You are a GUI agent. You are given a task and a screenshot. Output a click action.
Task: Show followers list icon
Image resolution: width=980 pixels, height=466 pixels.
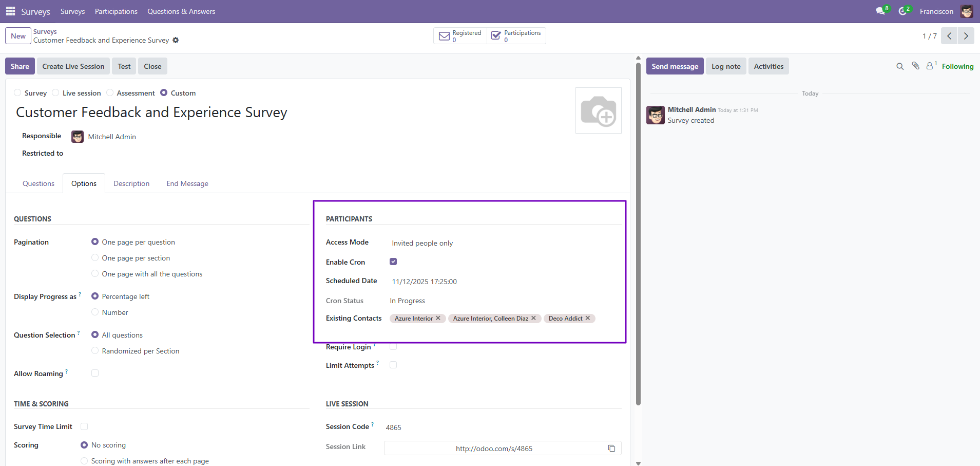pyautogui.click(x=931, y=66)
